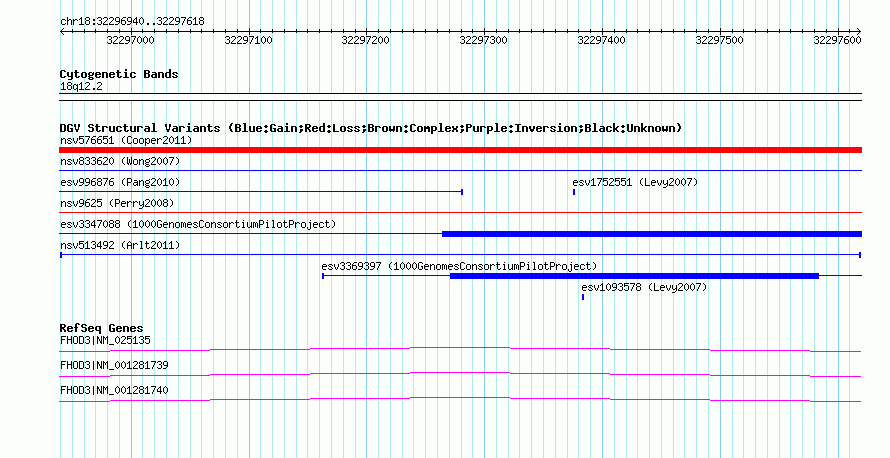Click the small blue esv1093578 marker

pos(583,297)
